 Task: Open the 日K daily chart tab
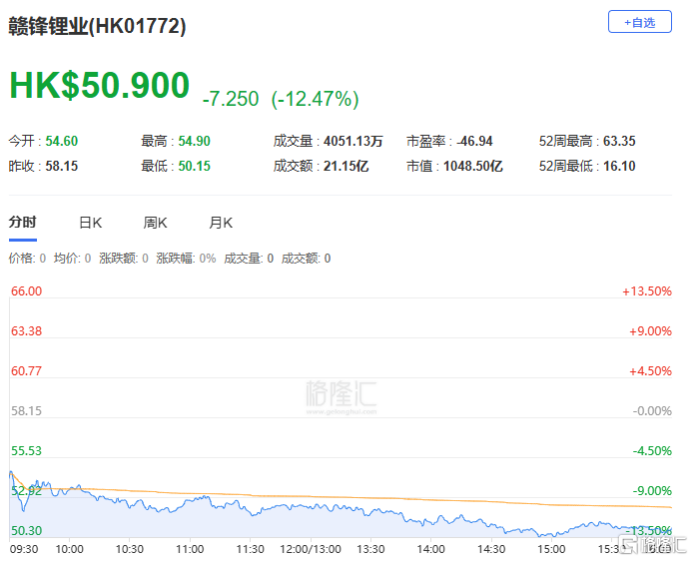coord(90,222)
